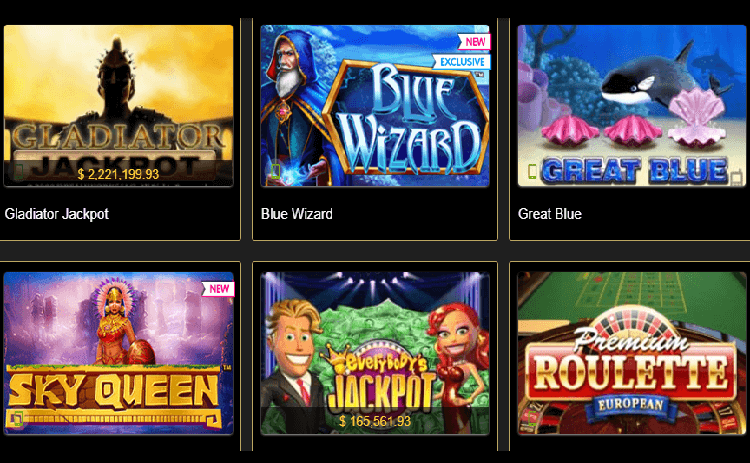
Task: Launch Everybody's Jackpot game thumbnail
Action: (375, 353)
